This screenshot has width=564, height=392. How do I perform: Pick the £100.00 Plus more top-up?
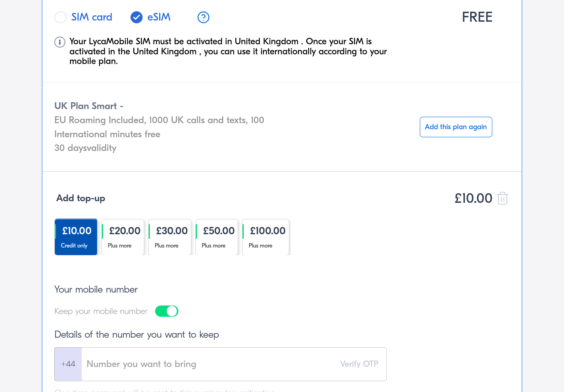(x=265, y=237)
